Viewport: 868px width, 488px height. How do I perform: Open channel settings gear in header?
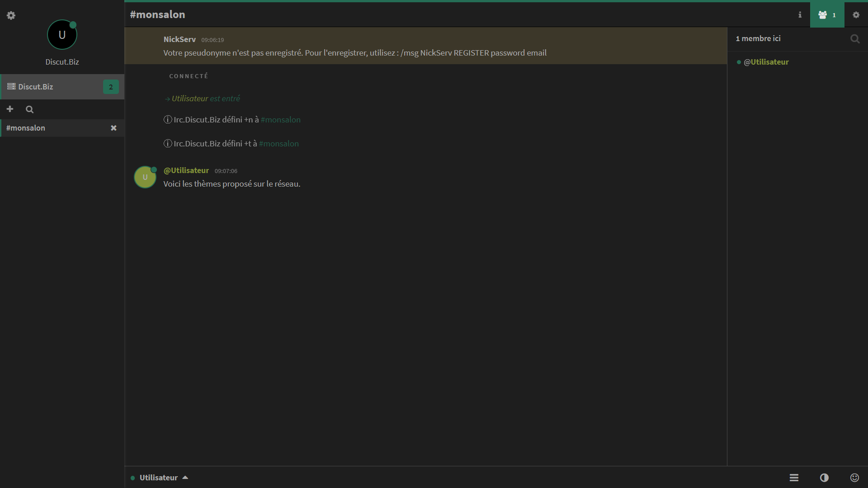[856, 15]
